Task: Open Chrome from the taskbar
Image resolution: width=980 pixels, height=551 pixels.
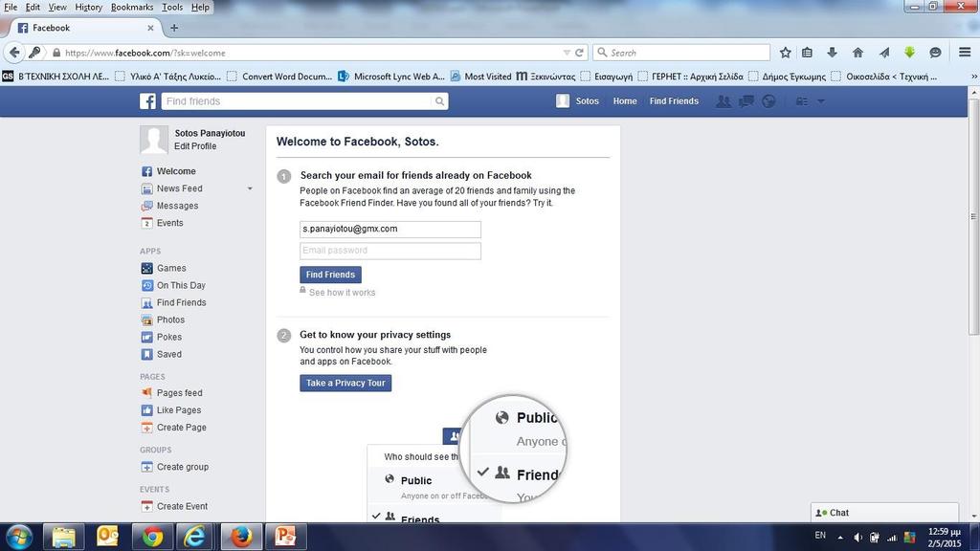Action: click(x=152, y=537)
